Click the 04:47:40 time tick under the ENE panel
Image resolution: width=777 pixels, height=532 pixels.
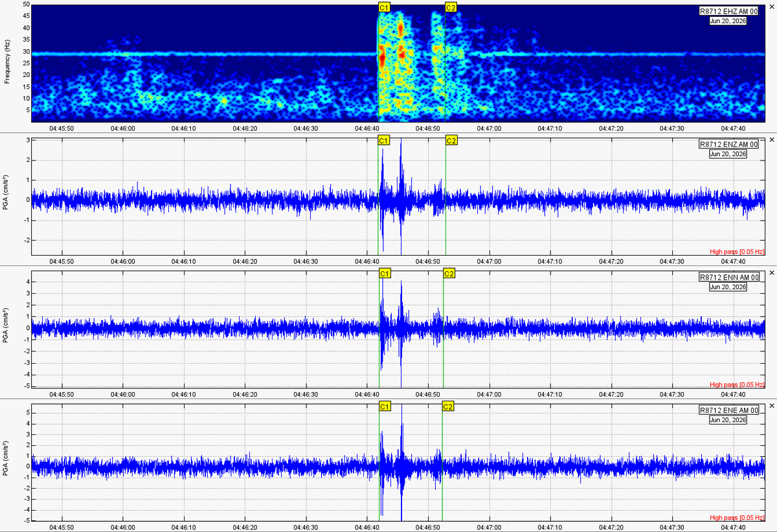point(733,527)
